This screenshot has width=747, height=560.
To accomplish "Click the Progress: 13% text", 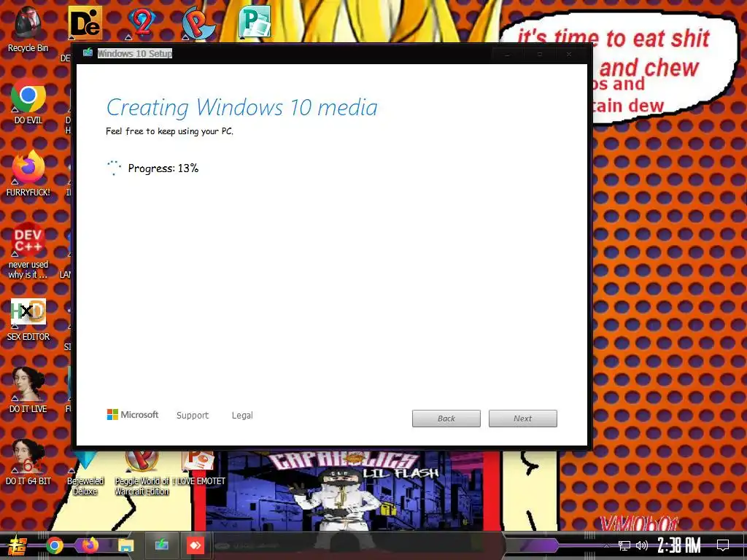I will tap(163, 168).
